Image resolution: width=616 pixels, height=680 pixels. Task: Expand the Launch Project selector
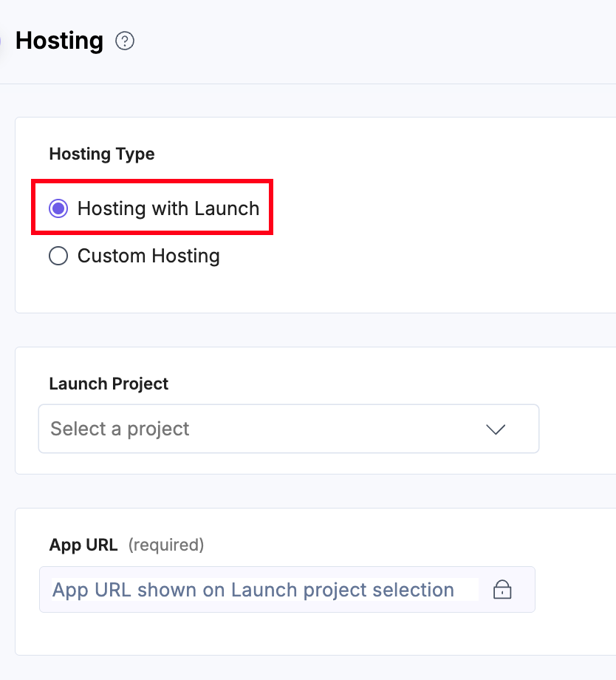coord(288,429)
